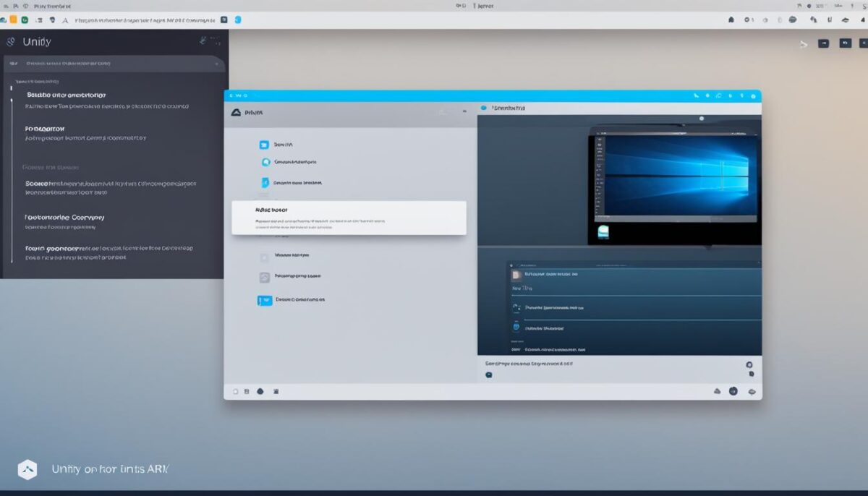Expand the chevron on the Unity panel's search row

(x=216, y=64)
